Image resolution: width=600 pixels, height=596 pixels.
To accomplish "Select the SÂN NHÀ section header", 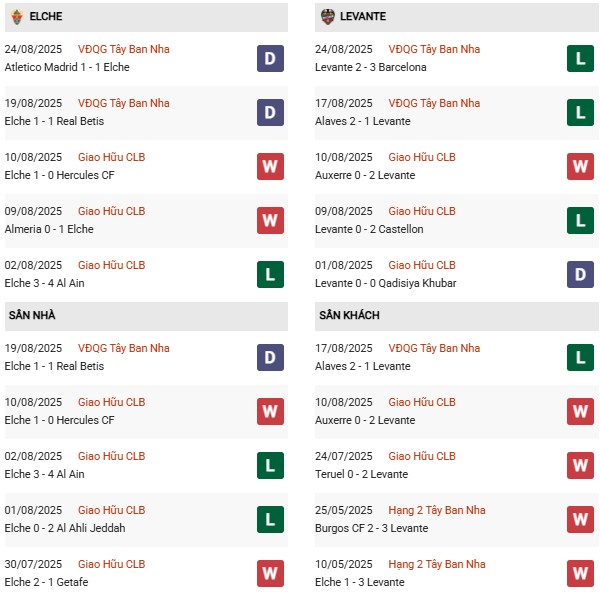I will (32, 316).
